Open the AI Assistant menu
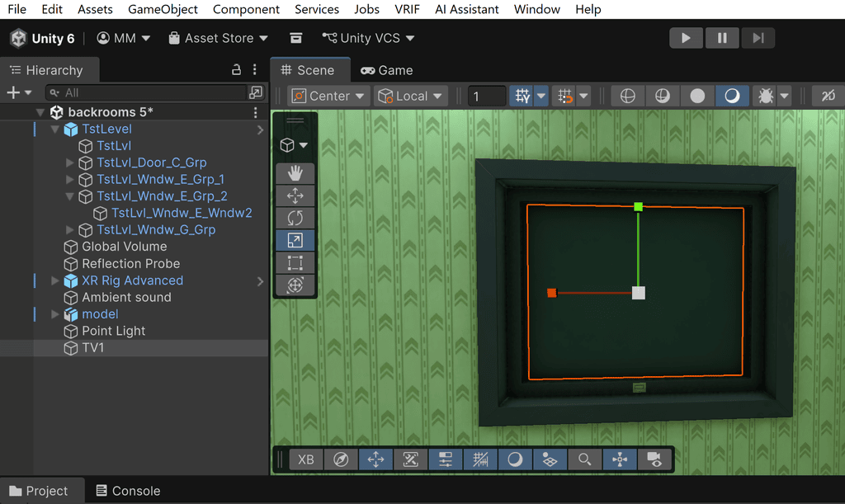Image resolution: width=845 pixels, height=504 pixels. [467, 9]
